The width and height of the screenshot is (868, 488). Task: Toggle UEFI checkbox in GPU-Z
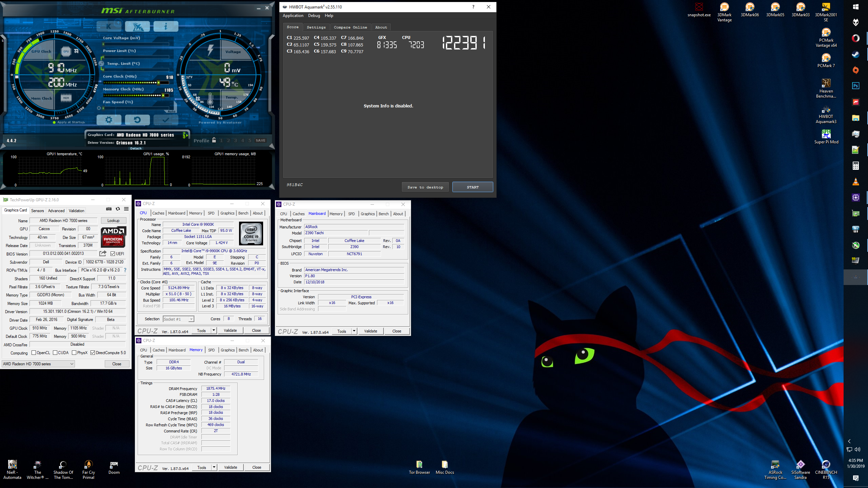(113, 253)
